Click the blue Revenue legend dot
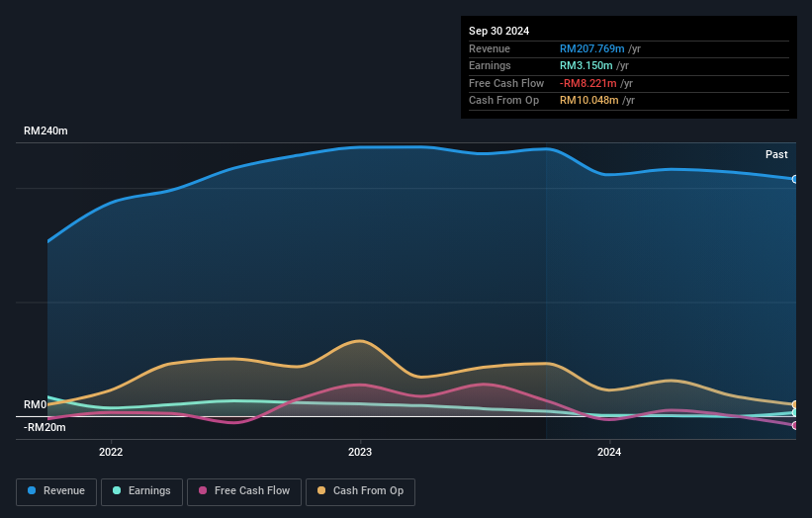 pos(32,490)
